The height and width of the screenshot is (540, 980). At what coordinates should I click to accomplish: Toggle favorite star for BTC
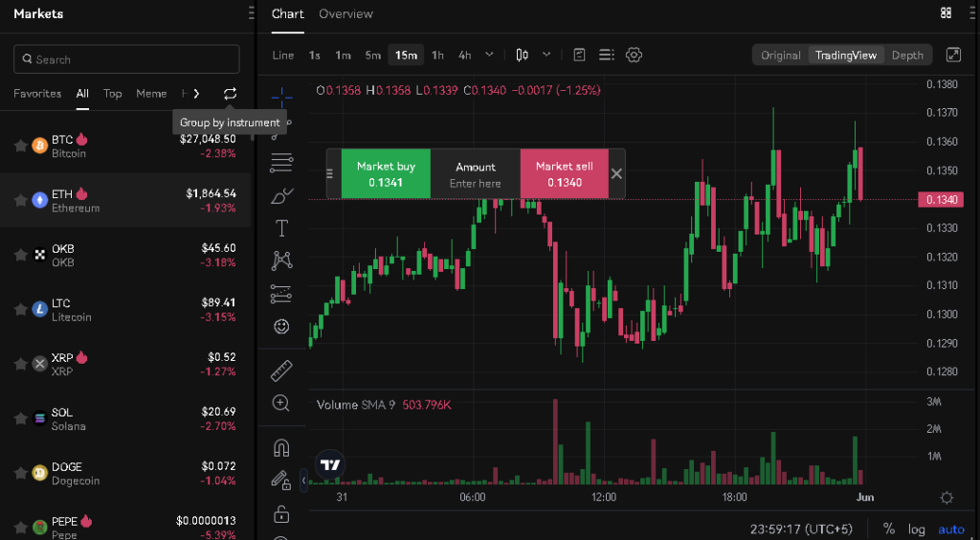click(20, 146)
